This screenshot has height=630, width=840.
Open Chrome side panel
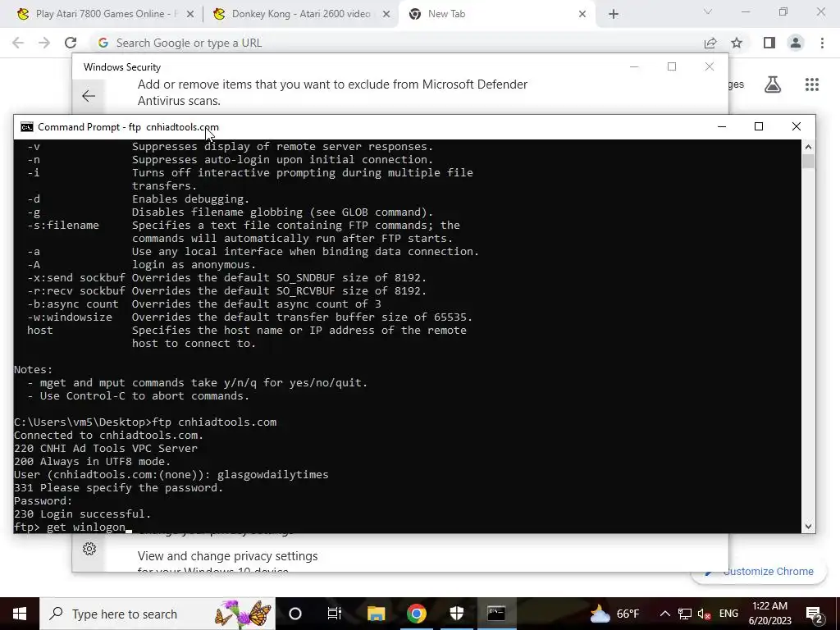pyautogui.click(x=769, y=43)
